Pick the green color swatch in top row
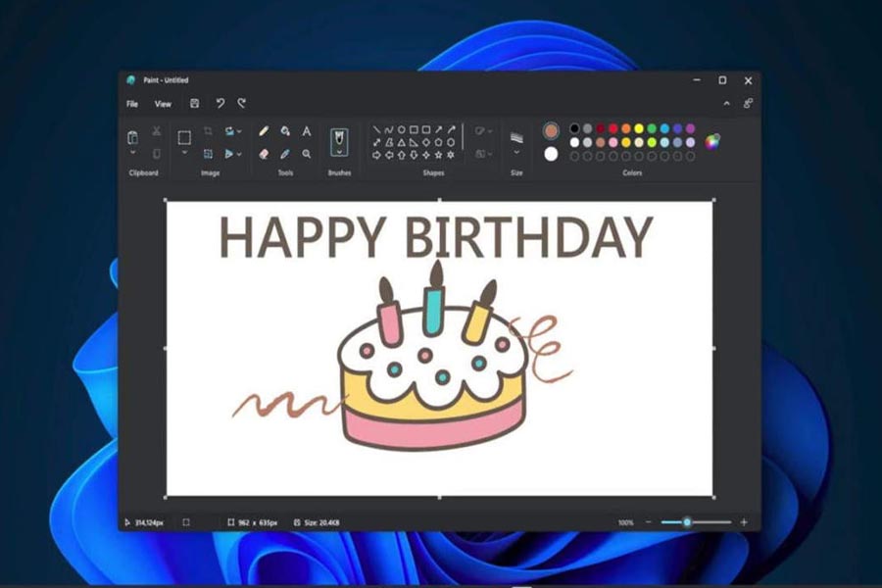This screenshot has height=588, width=882. pos(652,128)
